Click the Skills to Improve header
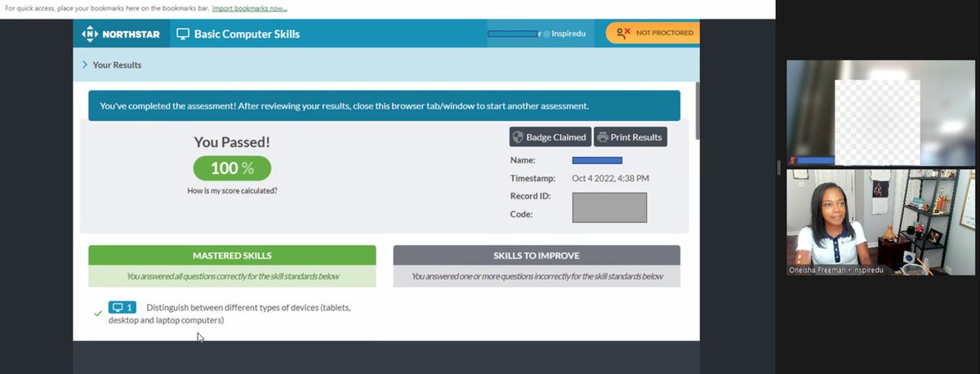This screenshot has width=980, height=374. point(537,256)
